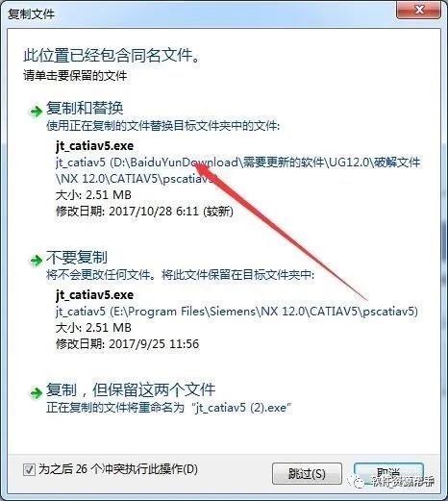The image size is (448, 501).
Task: Click the green arrow beside 不要复制
Action: [36, 261]
